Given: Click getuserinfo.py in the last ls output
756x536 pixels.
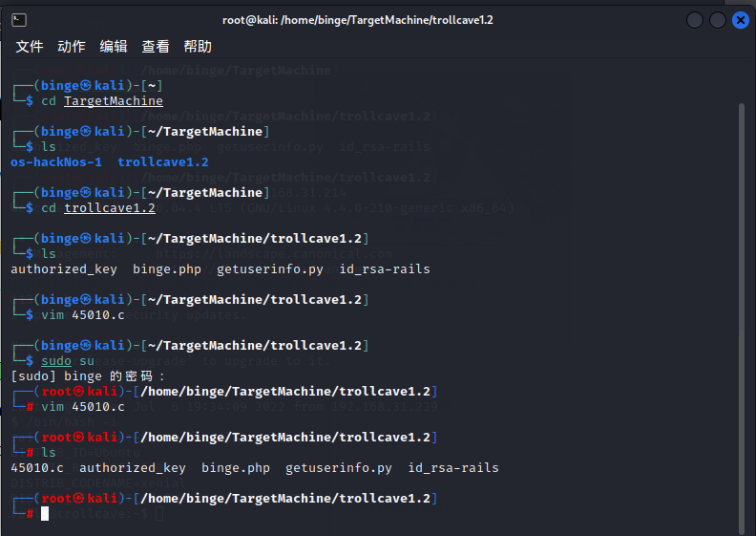Looking at the screenshot, I should click(x=339, y=468).
